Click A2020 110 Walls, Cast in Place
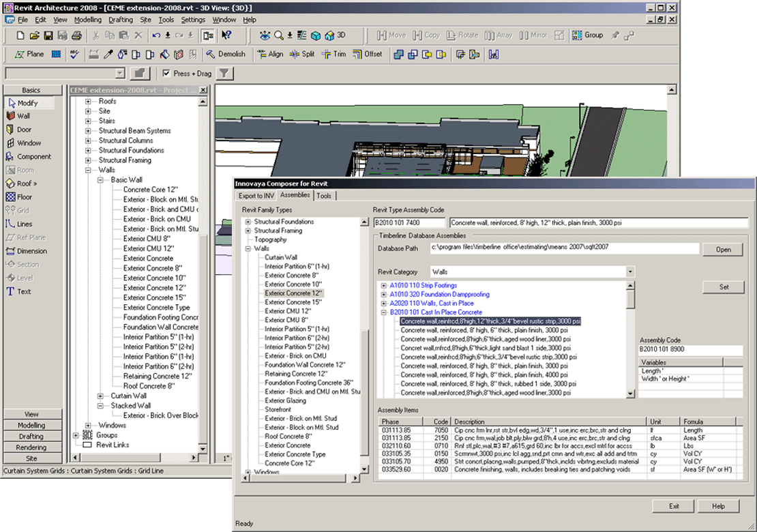Screen dimensions: 757x532 click(432, 304)
